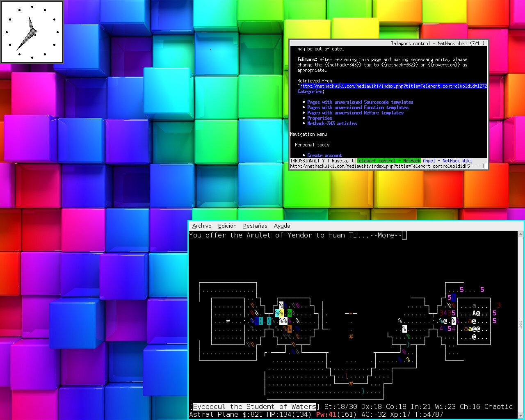The width and height of the screenshot is (525, 420).
Task: Click the terminal scrollbar up arrow
Action: point(521,234)
